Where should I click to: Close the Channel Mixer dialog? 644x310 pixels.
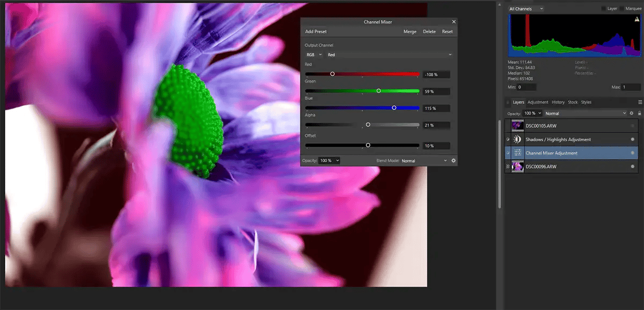(x=454, y=21)
